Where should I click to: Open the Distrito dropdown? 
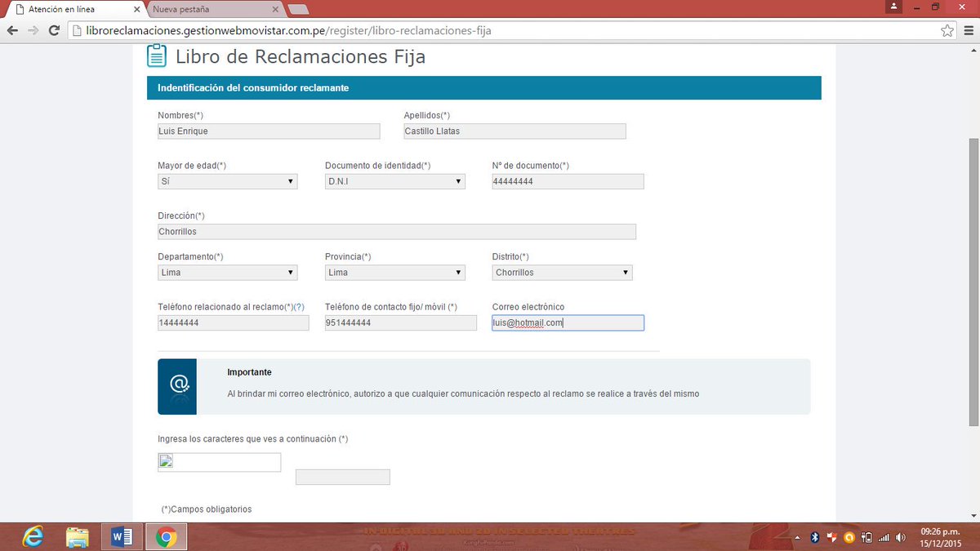pos(563,273)
